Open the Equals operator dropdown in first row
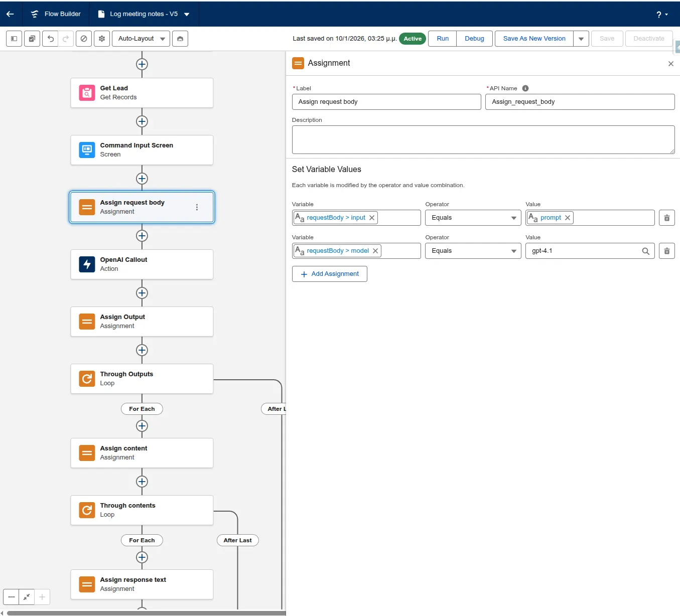Viewport: 680px width, 616px height. coord(512,218)
